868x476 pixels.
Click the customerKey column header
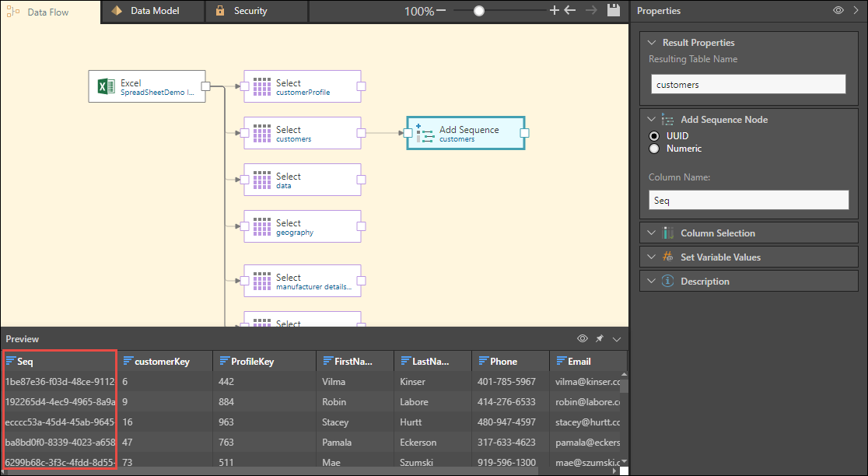coord(162,362)
